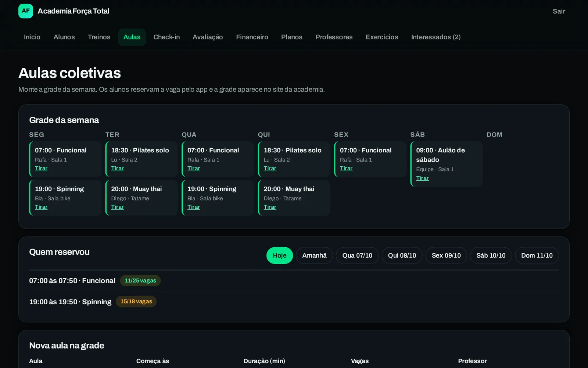Select the Hoje day filter
Image resolution: width=588 pixels, height=368 pixels.
pos(280,255)
